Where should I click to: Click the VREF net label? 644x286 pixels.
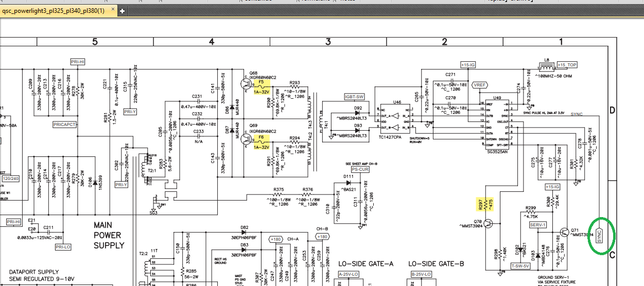480,85
